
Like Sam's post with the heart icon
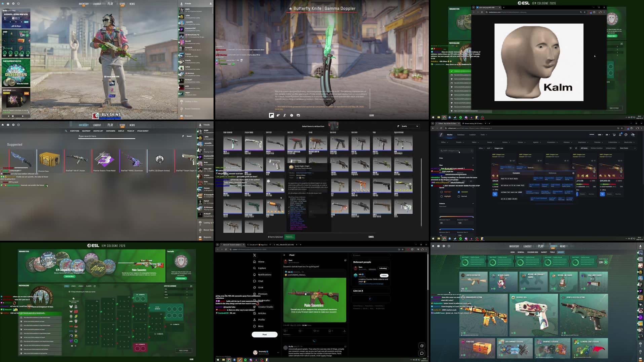coord(315,331)
